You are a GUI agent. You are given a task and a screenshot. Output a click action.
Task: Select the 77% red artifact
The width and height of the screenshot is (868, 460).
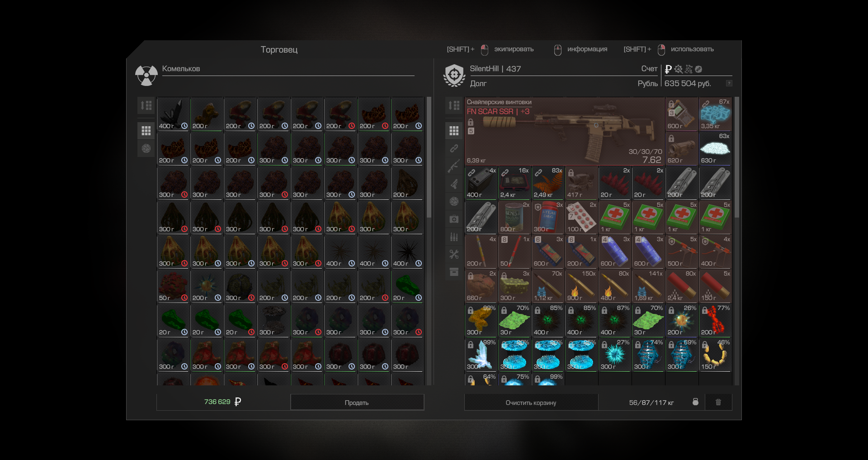click(x=715, y=320)
